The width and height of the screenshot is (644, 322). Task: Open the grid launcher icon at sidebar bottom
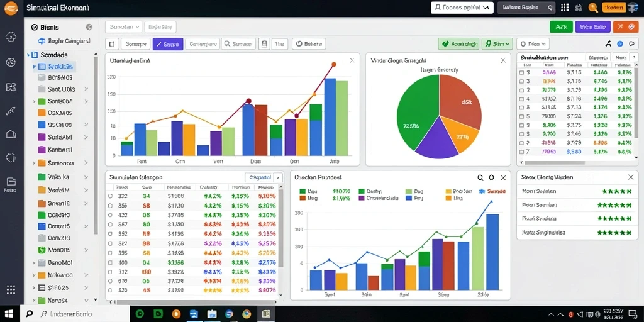coord(11,289)
